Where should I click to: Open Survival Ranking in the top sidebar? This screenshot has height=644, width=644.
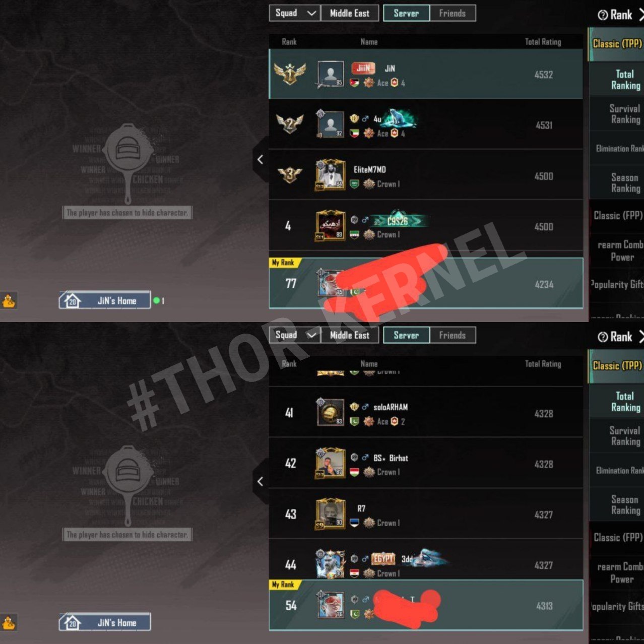click(624, 114)
